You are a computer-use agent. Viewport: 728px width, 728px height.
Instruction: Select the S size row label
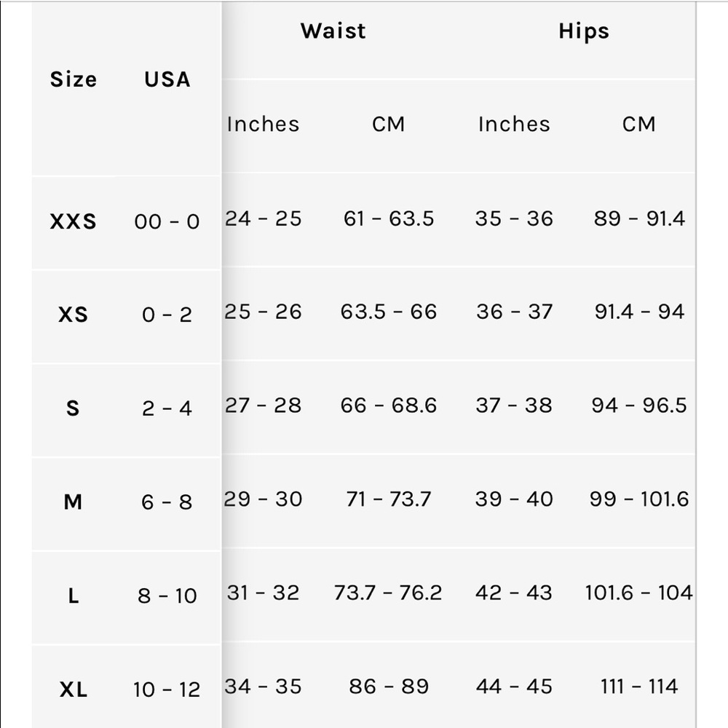click(x=73, y=408)
